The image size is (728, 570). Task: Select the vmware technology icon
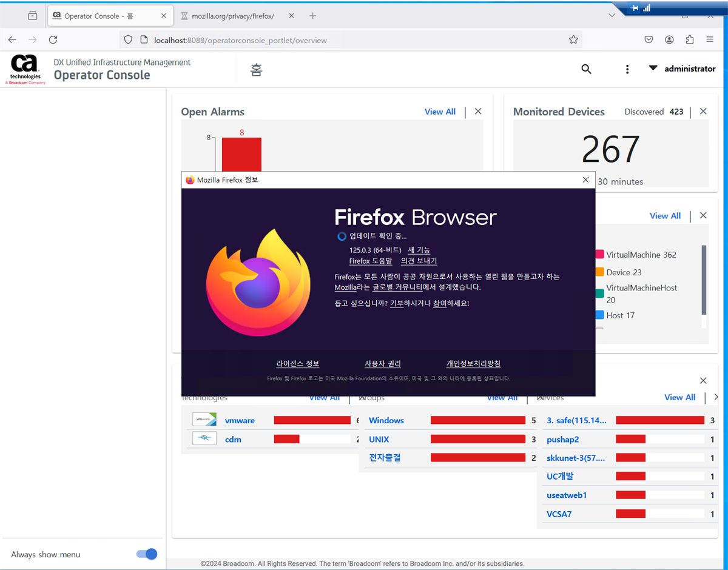pyautogui.click(x=204, y=419)
